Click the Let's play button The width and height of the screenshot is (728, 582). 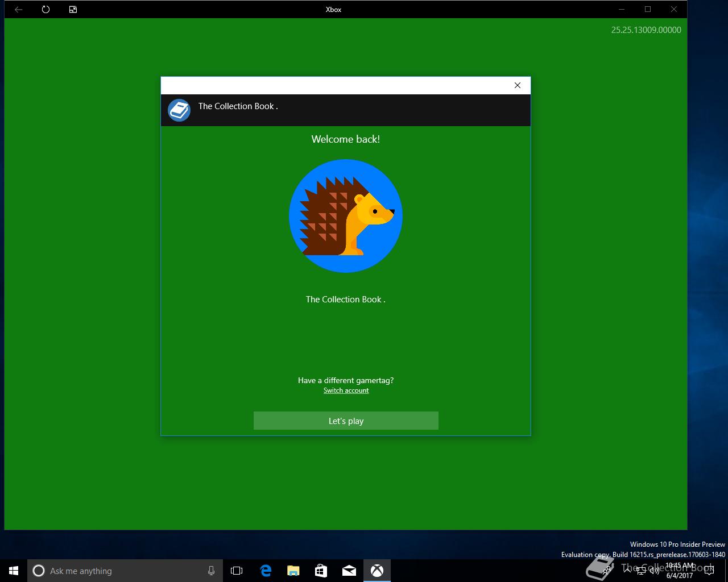[x=346, y=421]
